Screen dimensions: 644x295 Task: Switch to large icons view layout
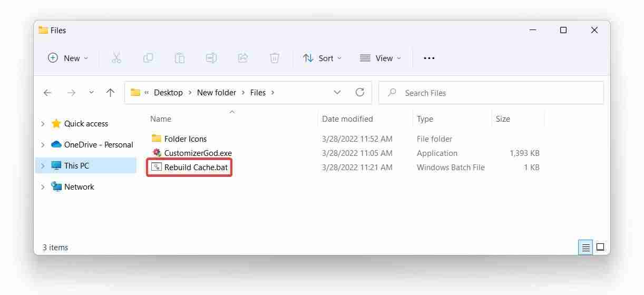pos(600,247)
